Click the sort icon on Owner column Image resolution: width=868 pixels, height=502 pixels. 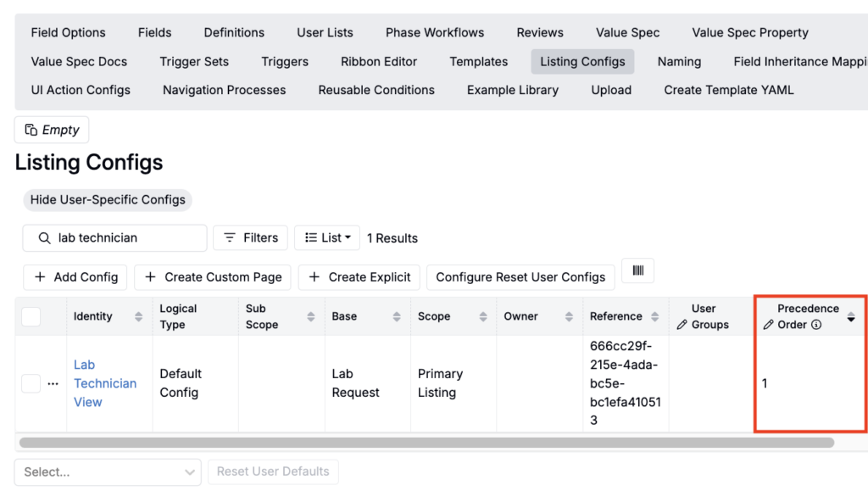pos(569,316)
